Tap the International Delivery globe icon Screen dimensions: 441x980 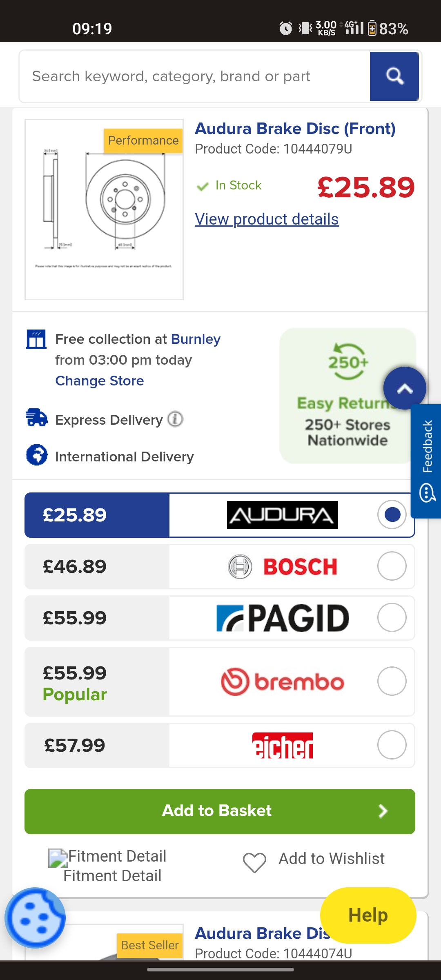(37, 455)
